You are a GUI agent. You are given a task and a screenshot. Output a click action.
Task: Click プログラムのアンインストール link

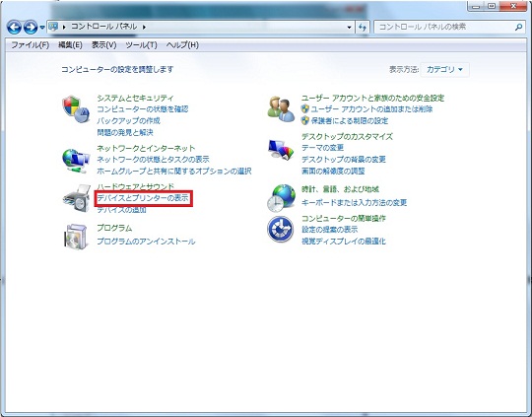coord(146,242)
